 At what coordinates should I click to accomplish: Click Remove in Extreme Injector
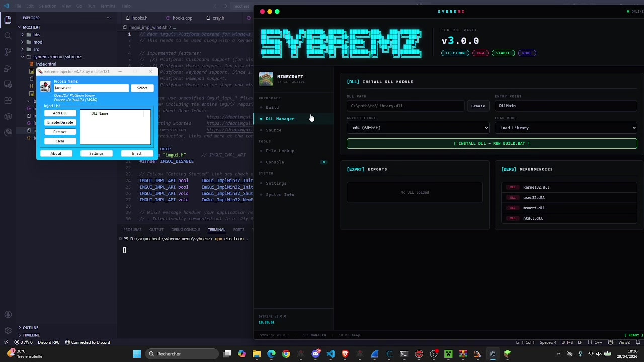(x=60, y=132)
